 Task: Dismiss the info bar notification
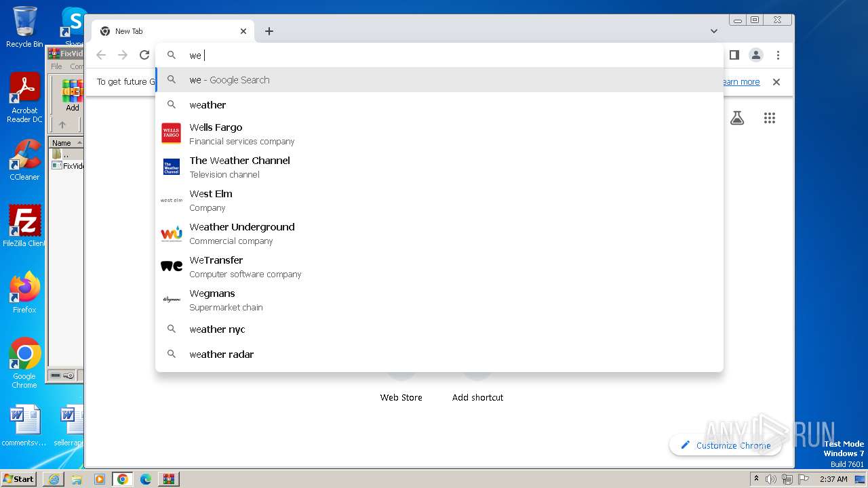[x=776, y=82]
